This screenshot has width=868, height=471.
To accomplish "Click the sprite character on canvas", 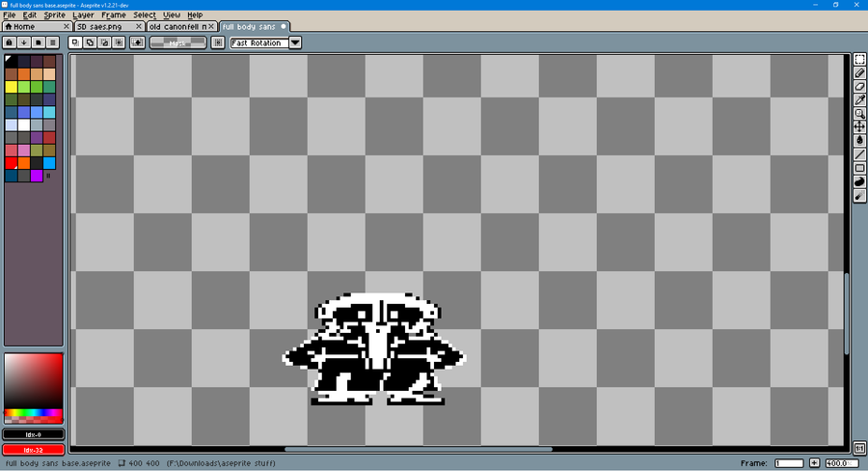I will tap(375, 349).
